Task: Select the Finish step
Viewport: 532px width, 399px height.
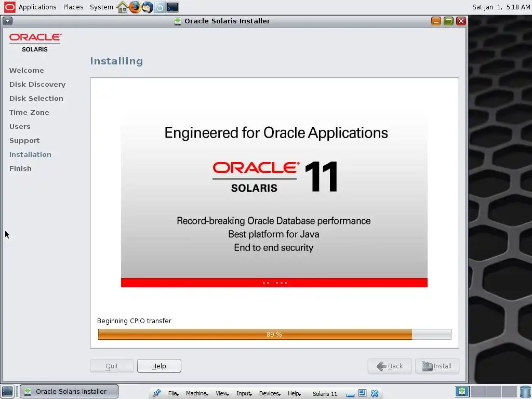Action: click(x=20, y=168)
